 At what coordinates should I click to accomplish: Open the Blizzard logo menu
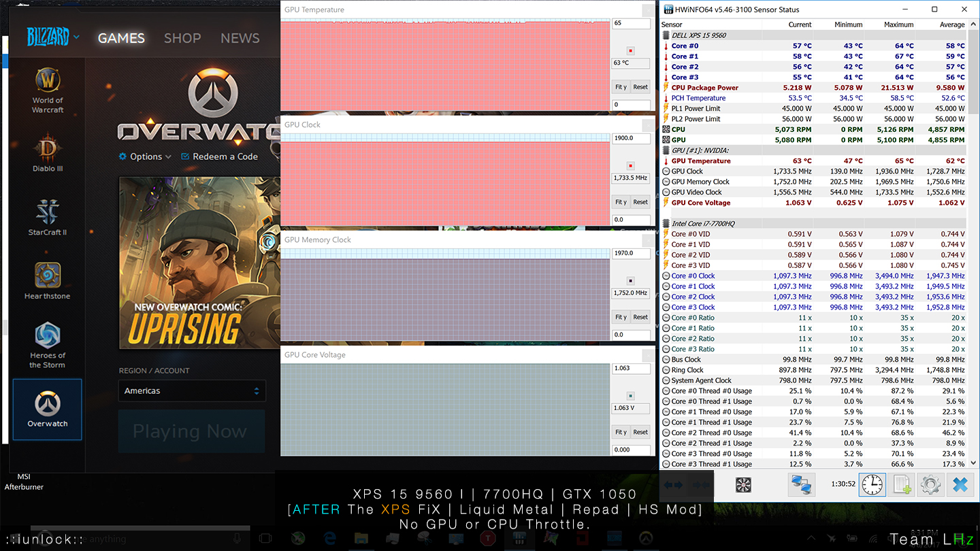[53, 37]
